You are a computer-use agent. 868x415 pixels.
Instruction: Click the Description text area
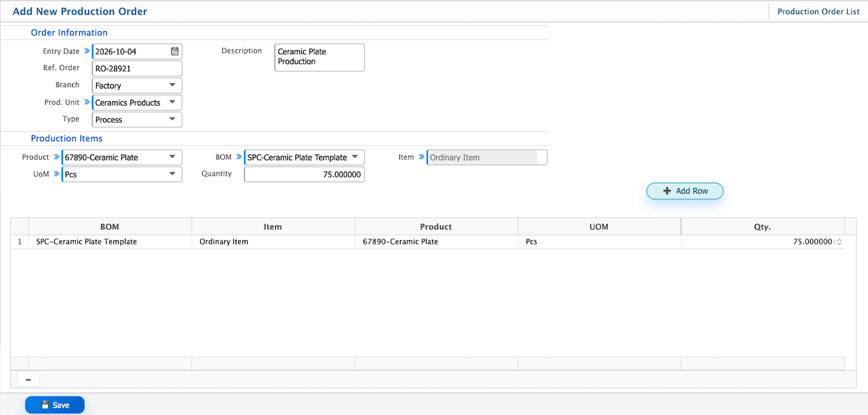click(x=320, y=57)
